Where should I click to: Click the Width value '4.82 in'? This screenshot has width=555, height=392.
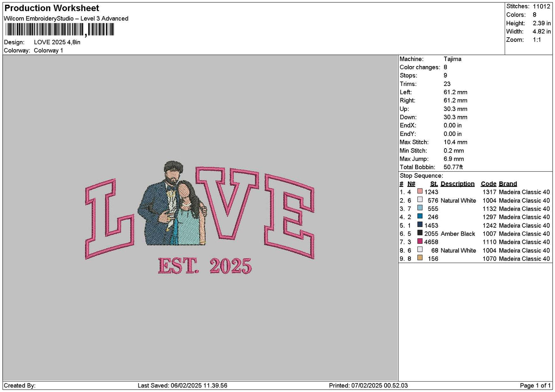point(542,31)
